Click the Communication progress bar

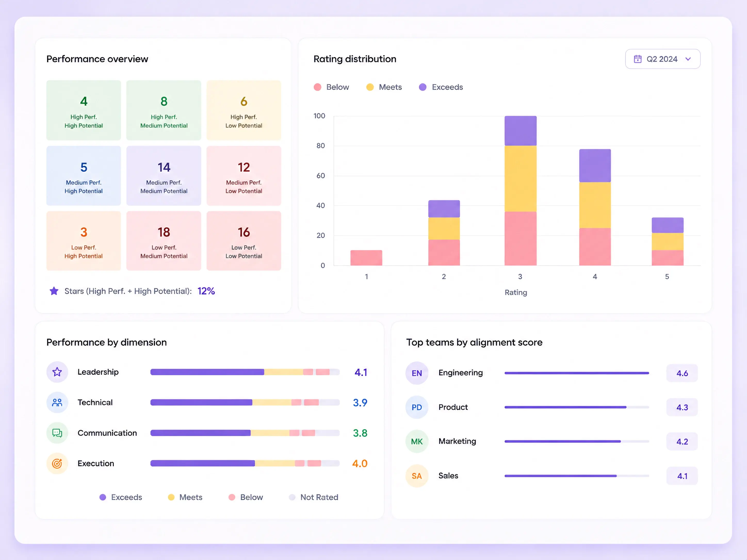(x=245, y=433)
